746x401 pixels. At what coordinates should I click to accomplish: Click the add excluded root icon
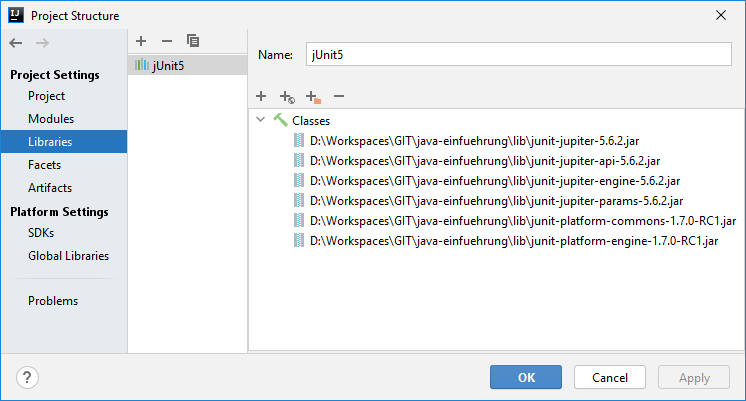point(313,97)
